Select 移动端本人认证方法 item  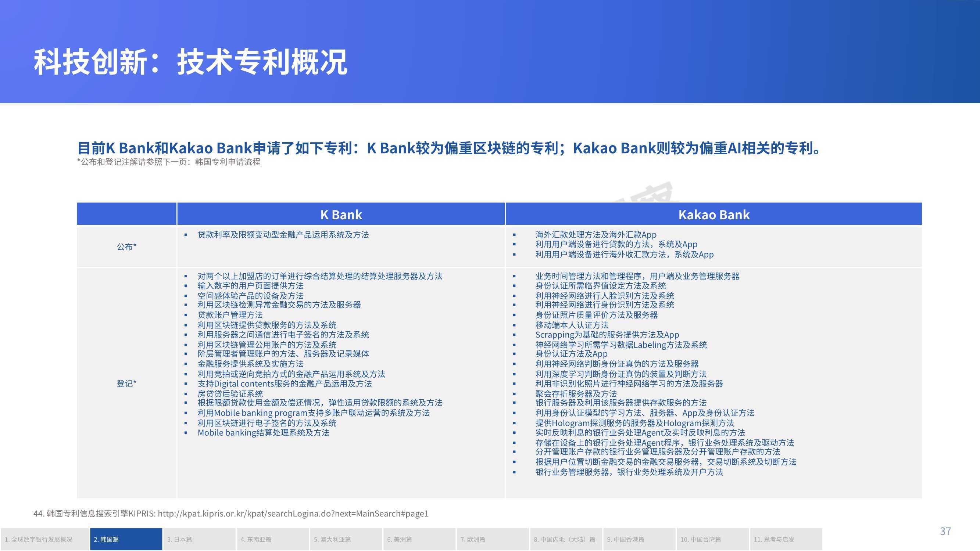(x=572, y=325)
